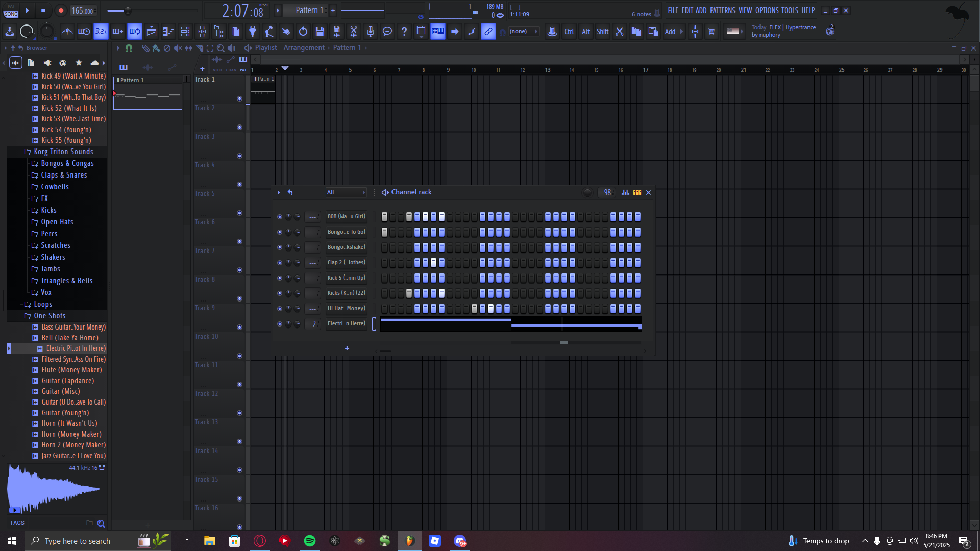
Task: Open channel rack graph editor icon
Action: coord(625,192)
